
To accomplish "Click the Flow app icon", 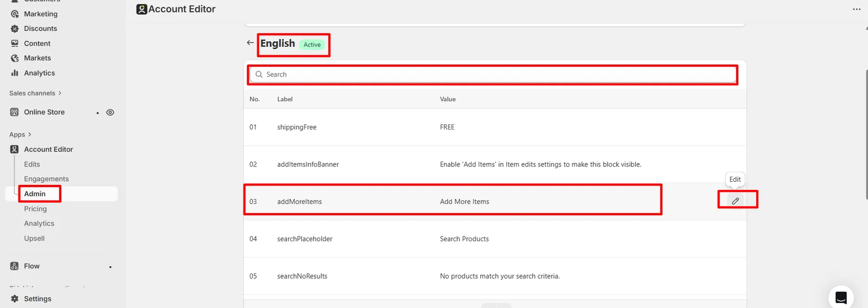I will 15,266.
